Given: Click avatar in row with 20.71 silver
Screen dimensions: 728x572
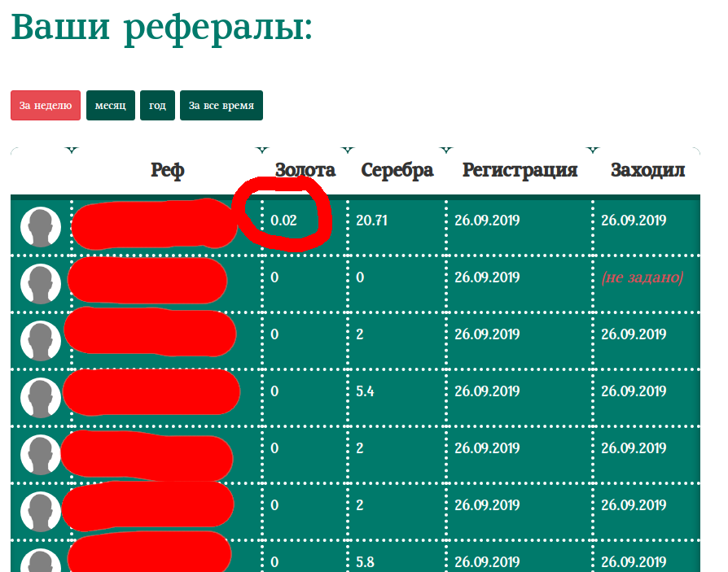Looking at the screenshot, I should (41, 227).
